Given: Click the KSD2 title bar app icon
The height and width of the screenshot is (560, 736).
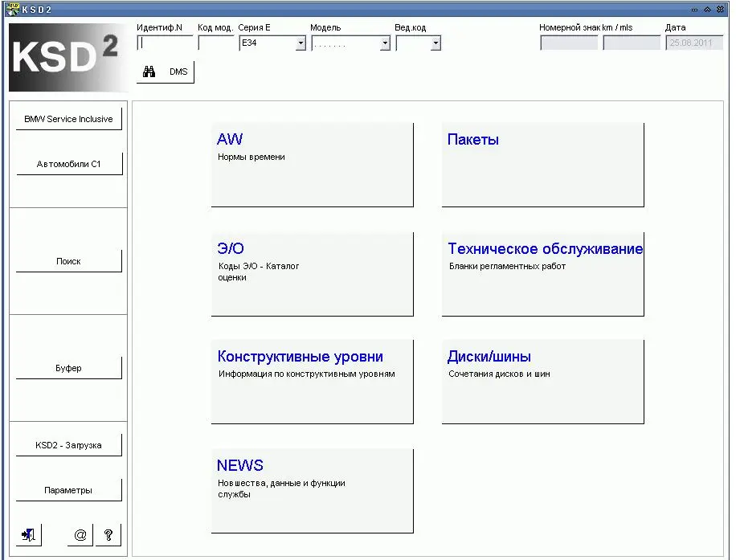Looking at the screenshot, I should click(x=13, y=9).
